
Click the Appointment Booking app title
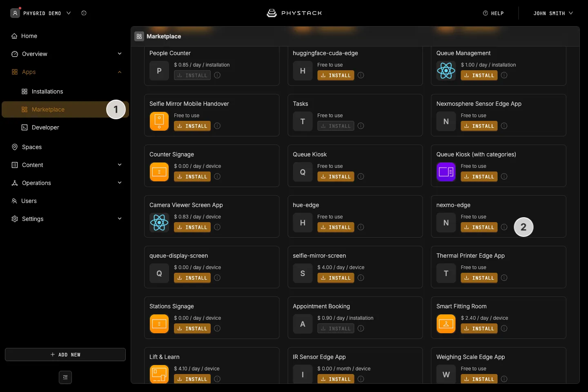pos(321,306)
